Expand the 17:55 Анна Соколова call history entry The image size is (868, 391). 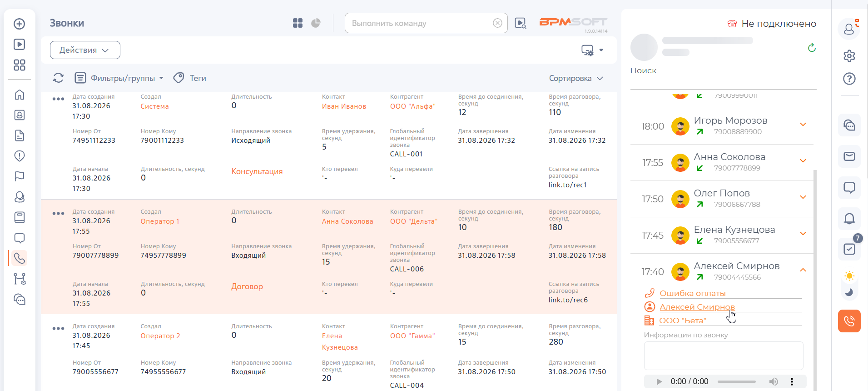[x=803, y=161]
